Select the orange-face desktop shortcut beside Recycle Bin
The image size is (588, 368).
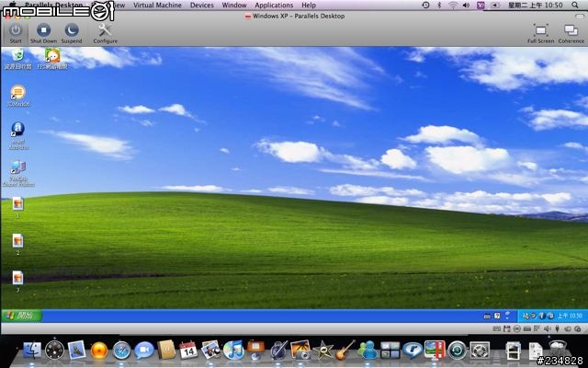pyautogui.click(x=52, y=59)
